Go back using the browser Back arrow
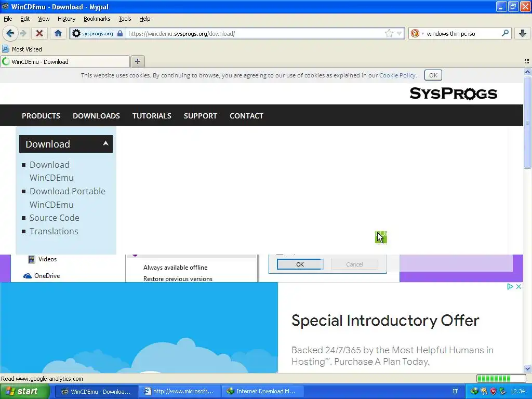 click(10, 33)
